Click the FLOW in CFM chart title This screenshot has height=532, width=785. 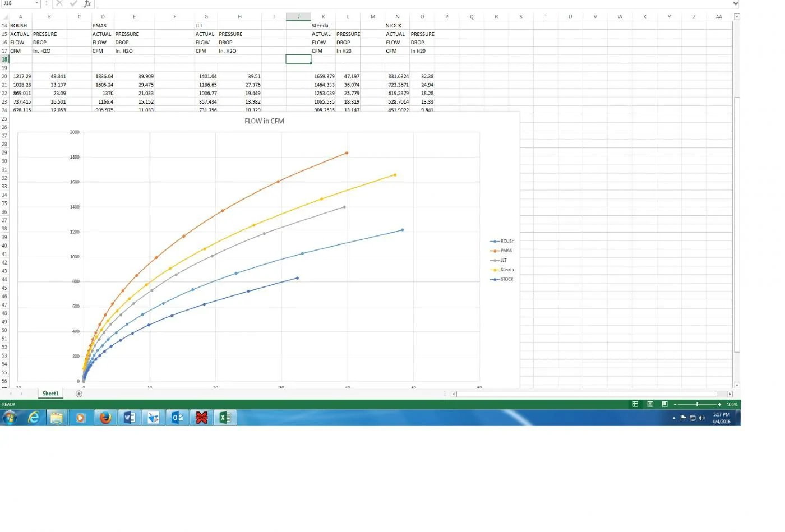tap(264, 121)
